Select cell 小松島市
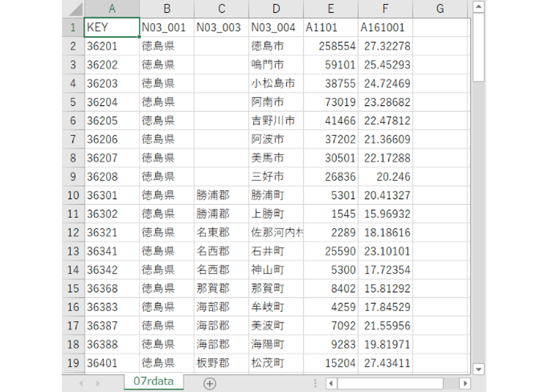This screenshot has width=549, height=392. coord(276,83)
